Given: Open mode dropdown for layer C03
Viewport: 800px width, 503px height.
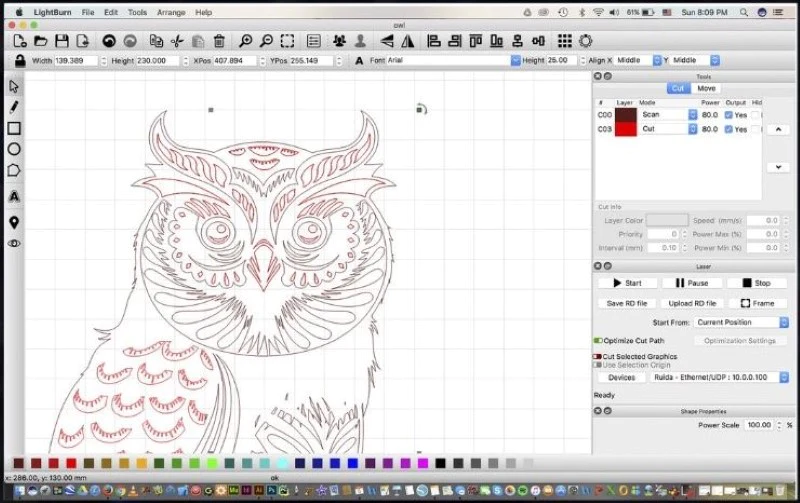Looking at the screenshot, I should [x=667, y=129].
